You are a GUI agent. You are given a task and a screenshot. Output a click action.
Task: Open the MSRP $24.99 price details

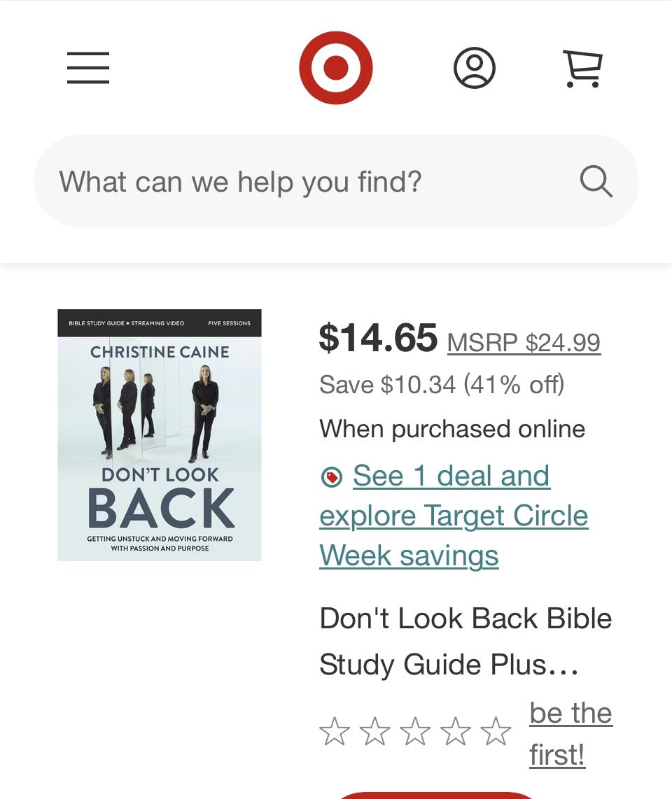524,343
